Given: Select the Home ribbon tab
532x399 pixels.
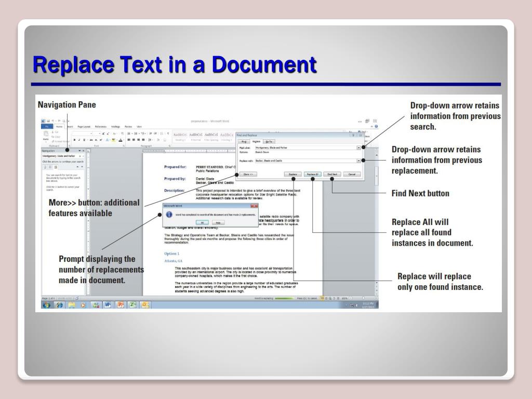Looking at the screenshot, I should coord(59,127).
